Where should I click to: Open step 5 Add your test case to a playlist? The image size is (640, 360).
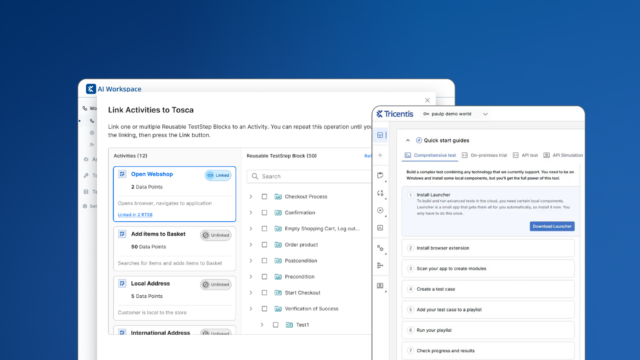point(488,310)
